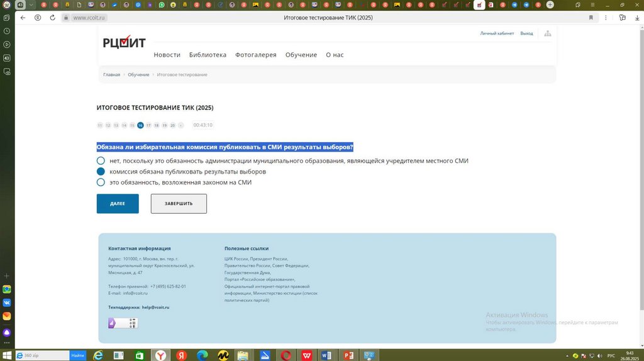The height and width of the screenshot is (361, 644).
Task: Open the history clock icon in the sidebar
Action: (6, 31)
